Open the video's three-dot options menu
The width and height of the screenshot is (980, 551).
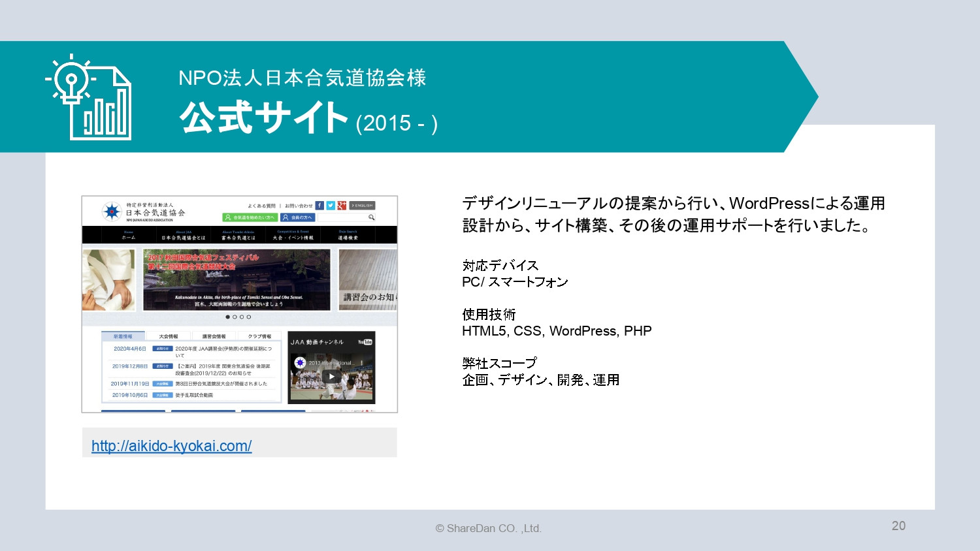[362, 363]
